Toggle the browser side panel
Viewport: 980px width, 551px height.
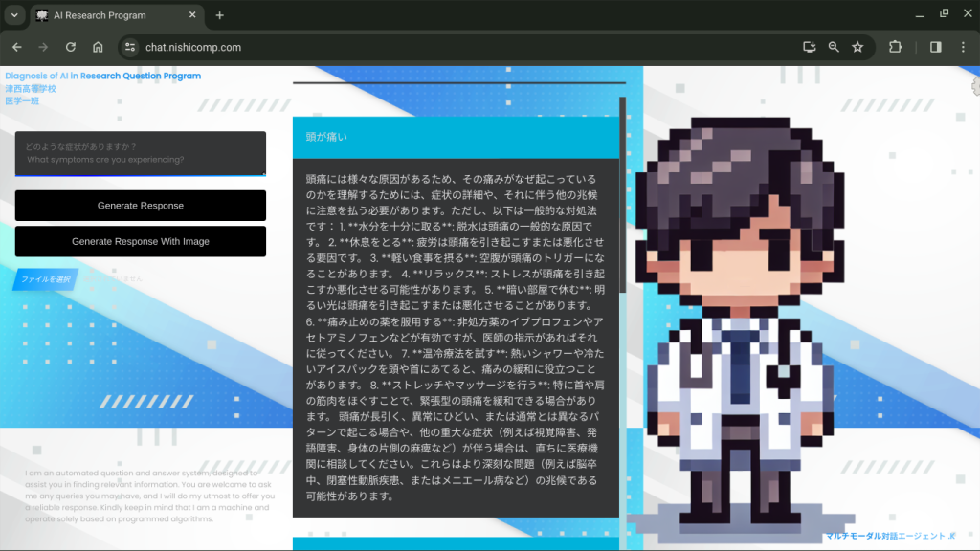935,47
